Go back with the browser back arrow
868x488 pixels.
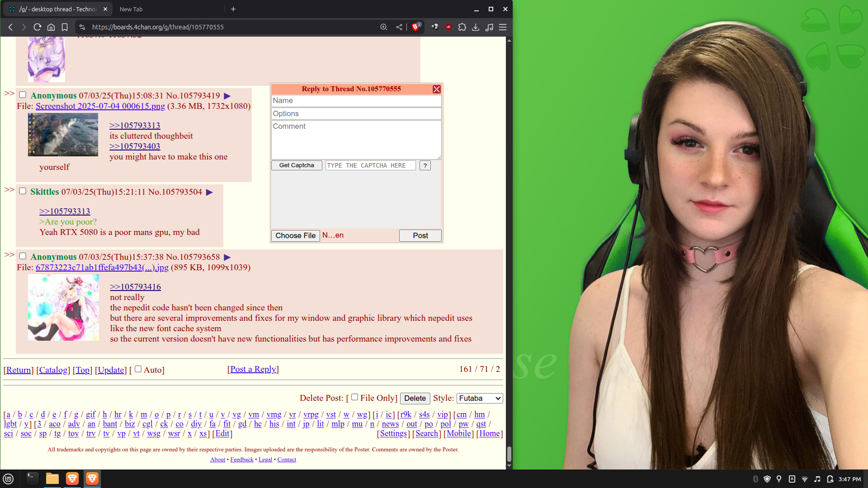[x=10, y=27]
